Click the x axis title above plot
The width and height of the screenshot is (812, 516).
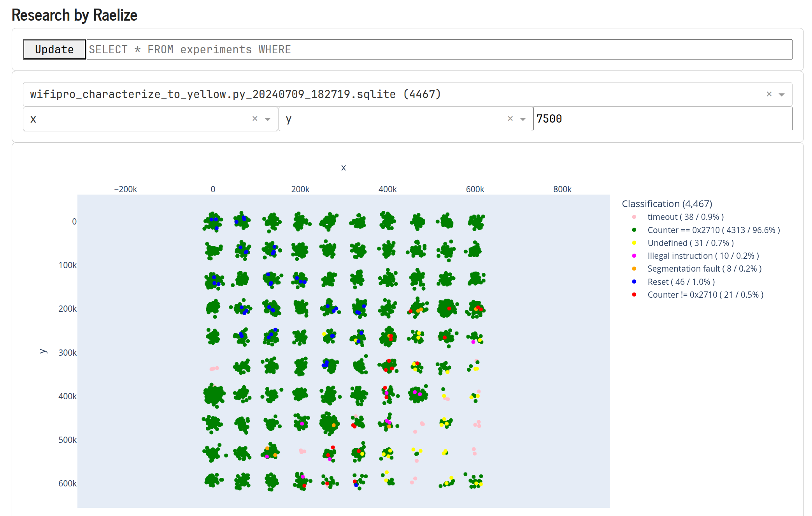coord(344,168)
